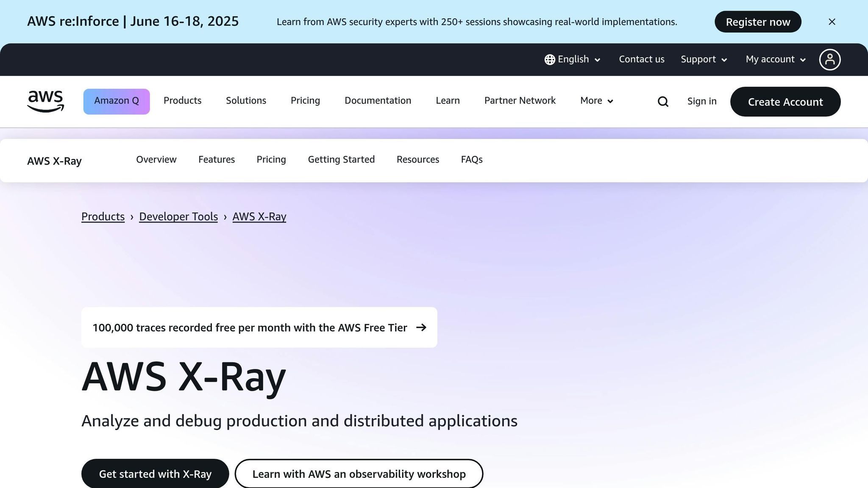
Task: Open the Solutions menu
Action: (246, 101)
